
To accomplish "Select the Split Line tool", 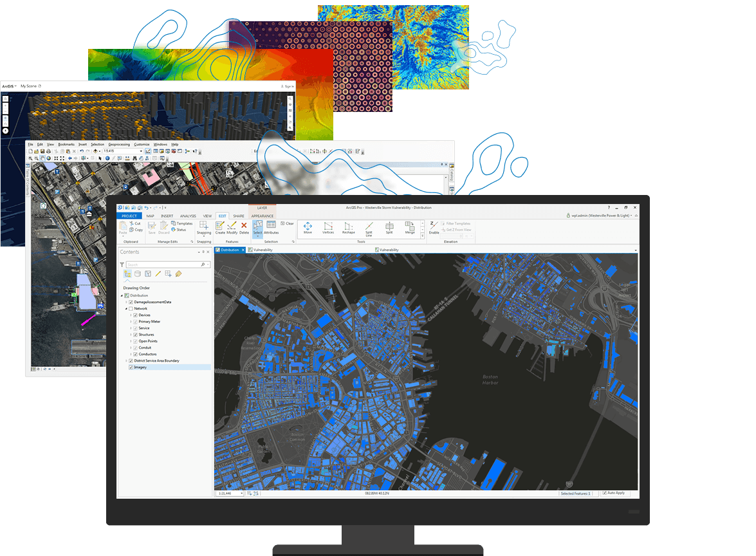I will tap(368, 228).
